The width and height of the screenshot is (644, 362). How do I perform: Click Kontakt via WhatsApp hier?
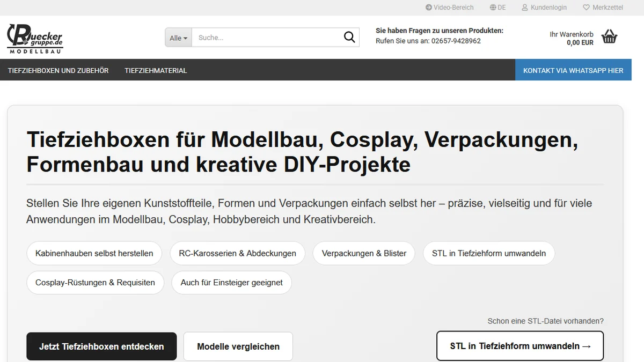point(573,70)
